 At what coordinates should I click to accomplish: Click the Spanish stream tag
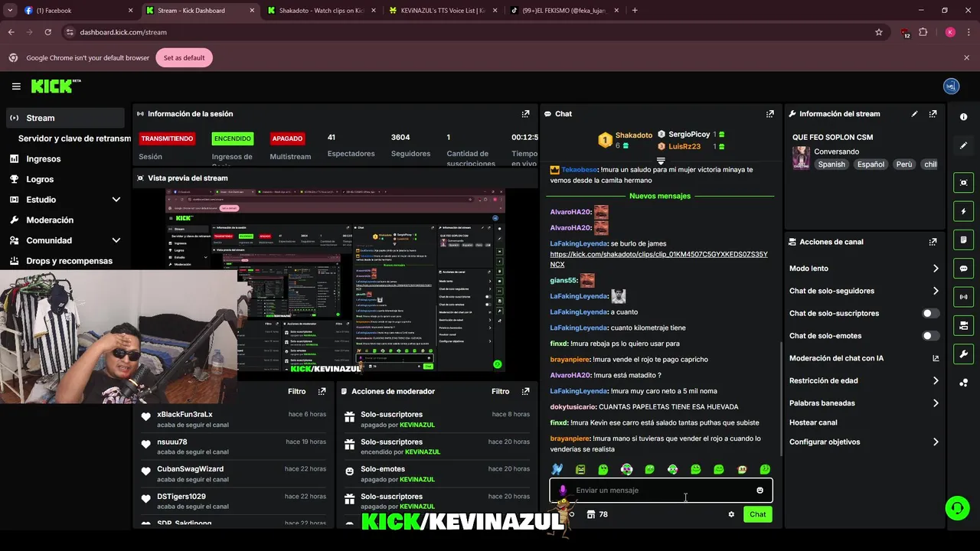pyautogui.click(x=831, y=165)
